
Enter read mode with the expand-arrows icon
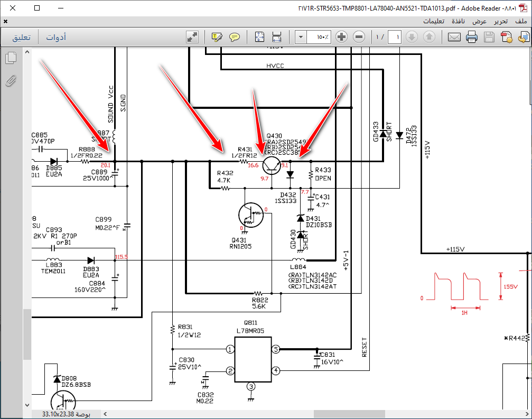pos(192,37)
